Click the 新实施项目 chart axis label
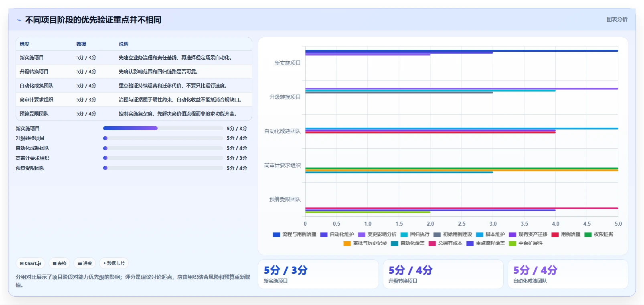The image size is (644, 305). point(288,63)
